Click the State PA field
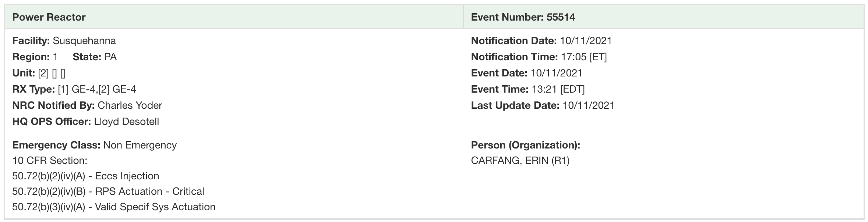This screenshot has height=222, width=868. [95, 57]
